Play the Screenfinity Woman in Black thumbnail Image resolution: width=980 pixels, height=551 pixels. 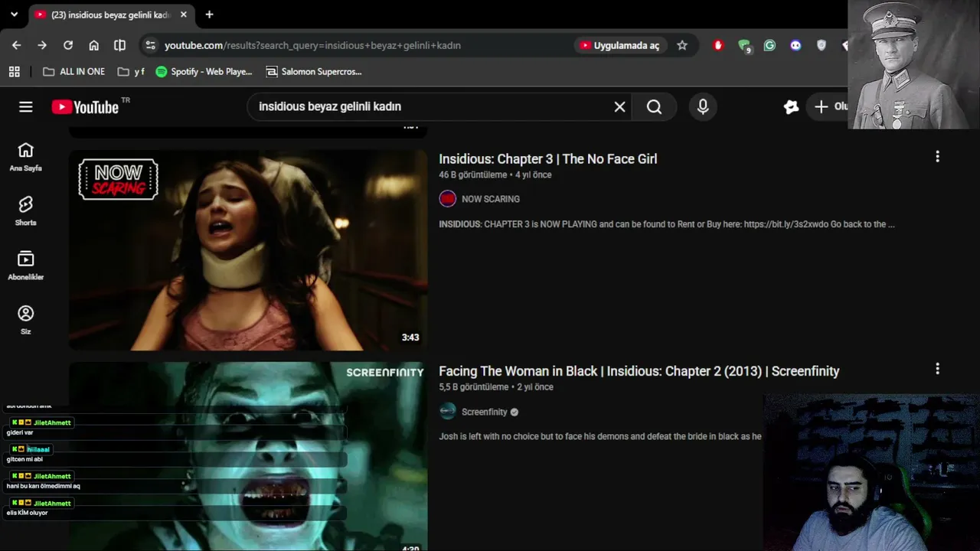point(248,456)
